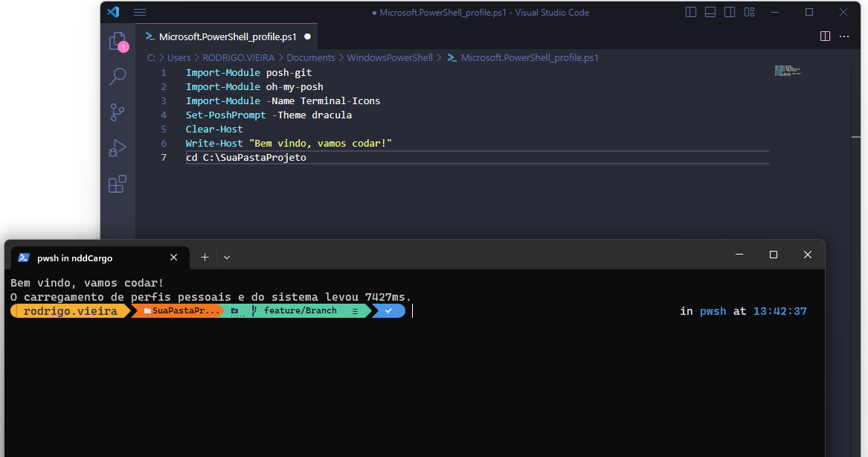
Task: Open the terminal profiles dropdown
Action: tap(227, 257)
